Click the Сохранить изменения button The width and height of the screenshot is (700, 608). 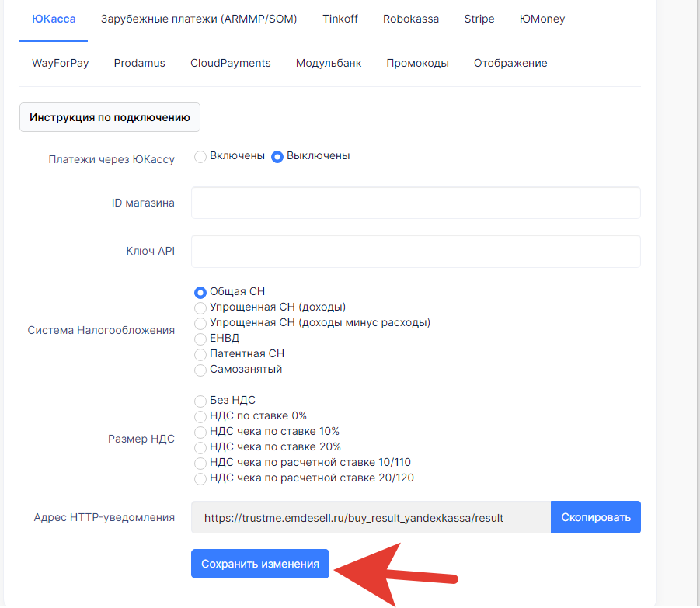click(260, 565)
